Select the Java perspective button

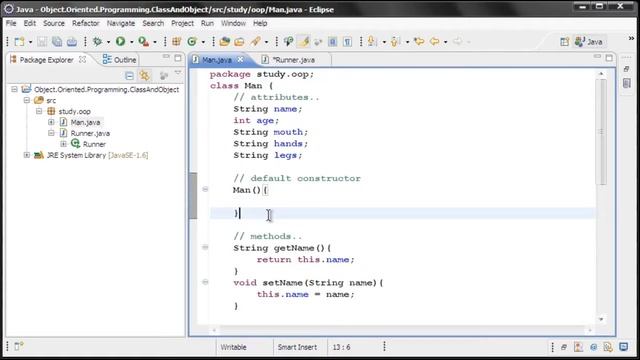click(589, 42)
